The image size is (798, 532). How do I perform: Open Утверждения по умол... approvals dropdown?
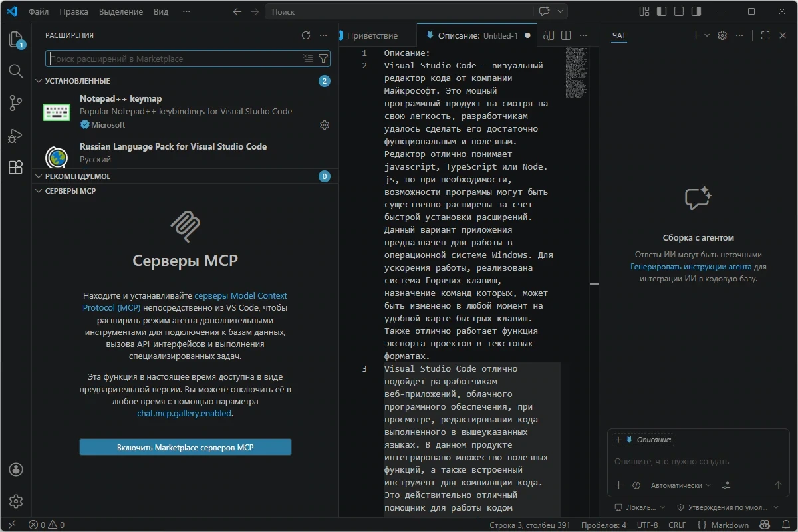tap(728, 507)
